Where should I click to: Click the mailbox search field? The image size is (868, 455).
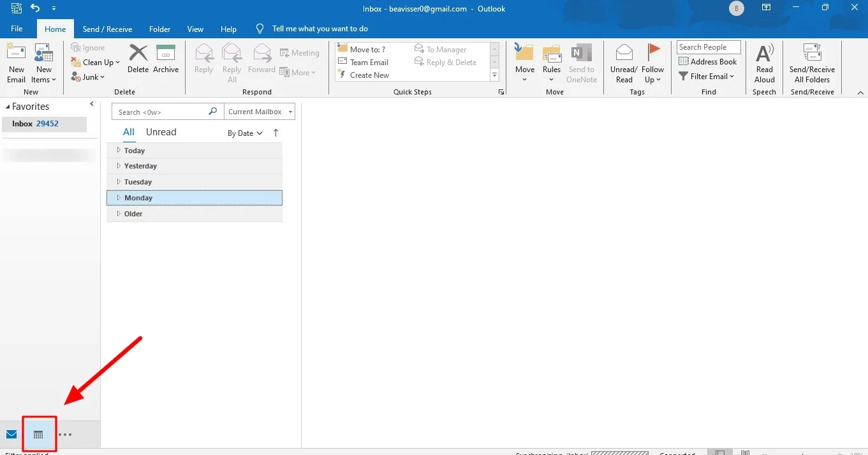coord(160,112)
